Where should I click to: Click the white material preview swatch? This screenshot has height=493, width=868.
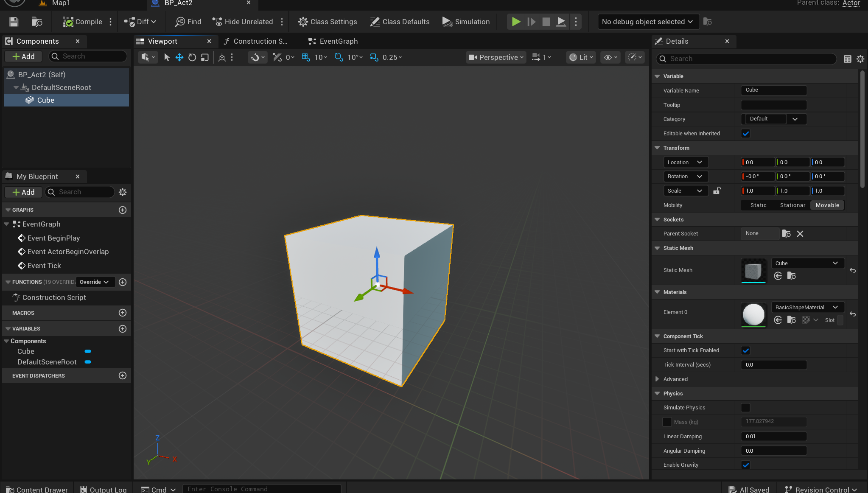(753, 314)
